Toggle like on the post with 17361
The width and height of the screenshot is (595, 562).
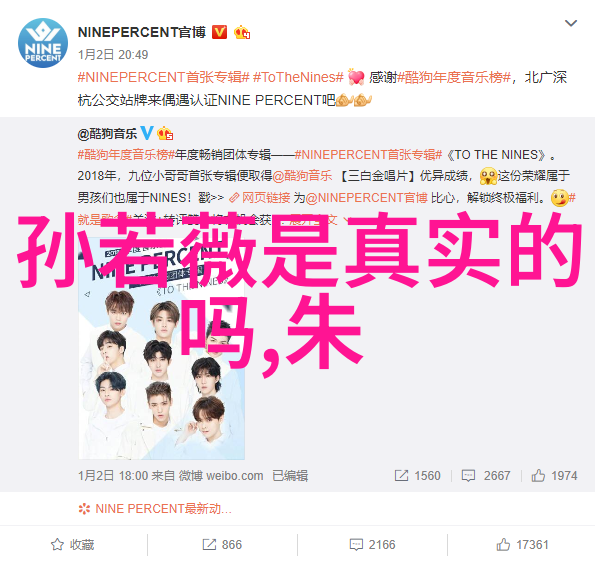(x=523, y=545)
